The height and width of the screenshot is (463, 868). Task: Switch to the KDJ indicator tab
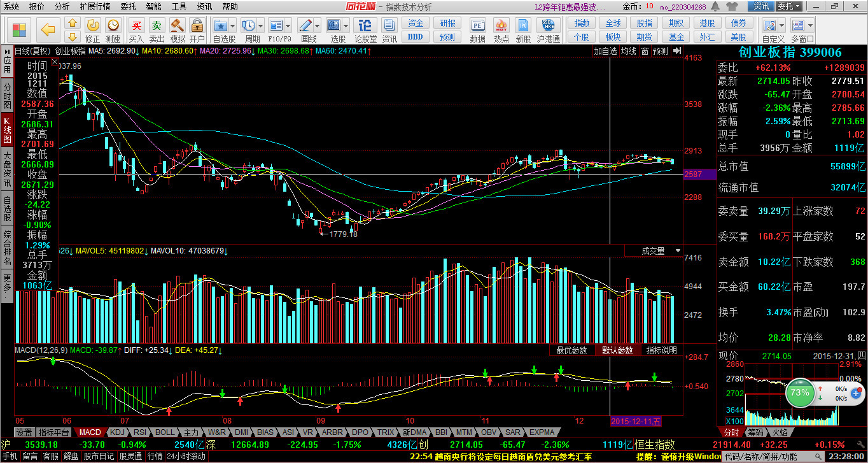point(118,432)
